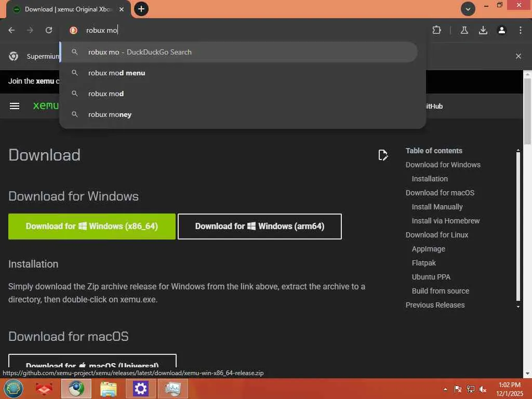The width and height of the screenshot is (532, 399).
Task: Open the red box app in taskbar
Action: coord(44,389)
